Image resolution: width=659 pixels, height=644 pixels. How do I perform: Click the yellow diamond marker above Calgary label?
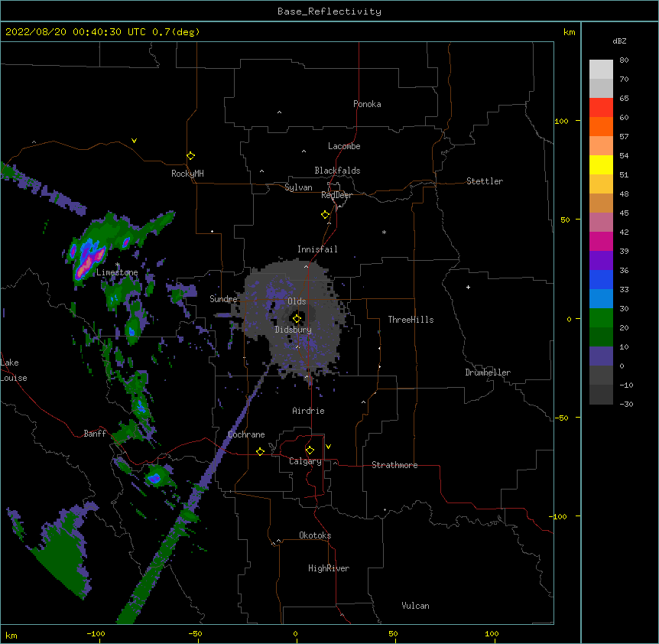(310, 450)
